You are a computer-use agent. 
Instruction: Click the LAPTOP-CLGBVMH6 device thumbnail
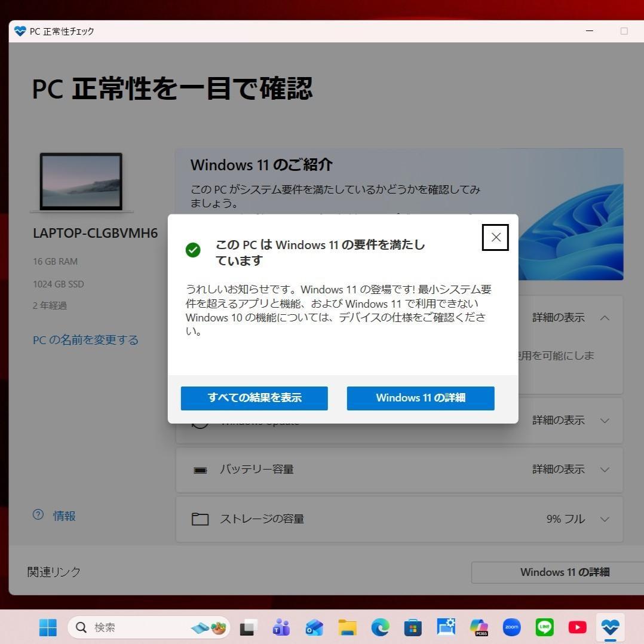point(82,181)
